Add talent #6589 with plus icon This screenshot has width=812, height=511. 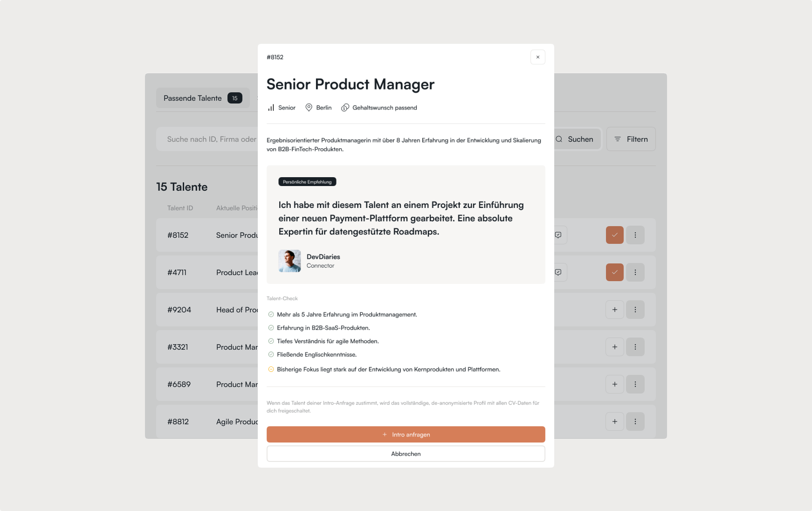(x=614, y=384)
